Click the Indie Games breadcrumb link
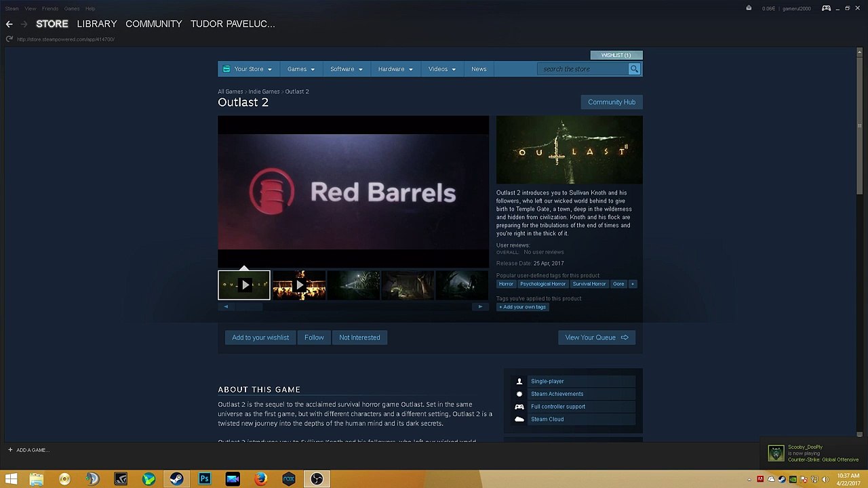This screenshot has width=868, height=488. pos(264,91)
